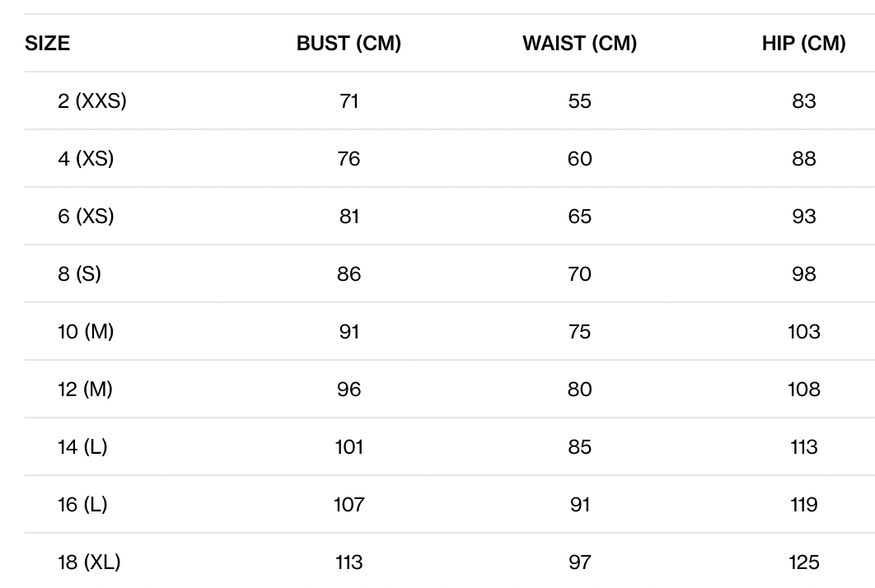Image resolution: width=875 pixels, height=588 pixels.
Task: Select the 18 (XL) size label
Action: click(x=89, y=562)
